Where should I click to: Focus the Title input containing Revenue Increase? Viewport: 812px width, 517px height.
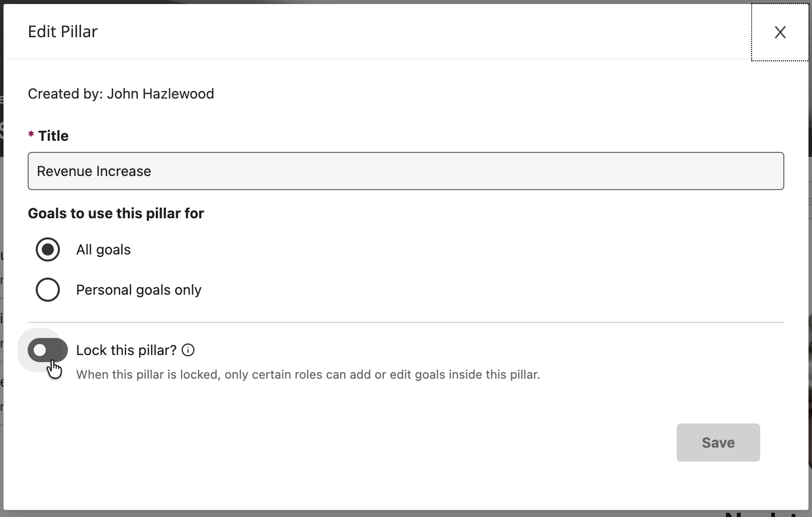coord(405,171)
